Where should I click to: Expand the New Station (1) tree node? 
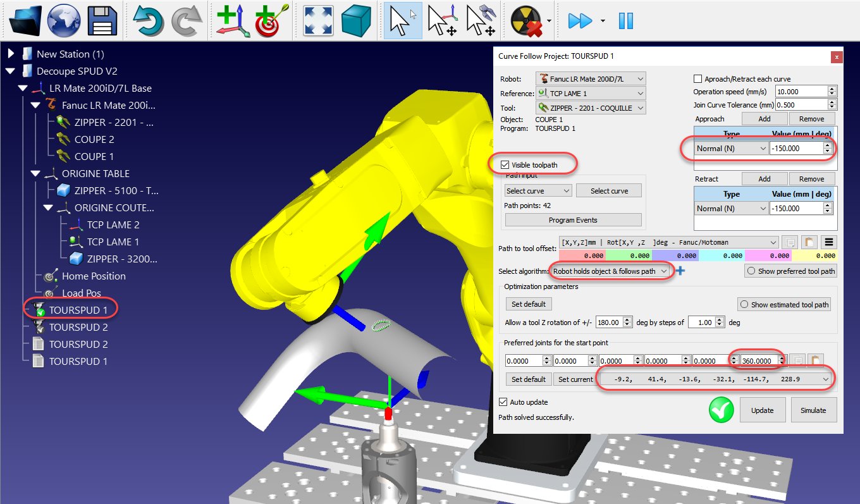coord(11,54)
